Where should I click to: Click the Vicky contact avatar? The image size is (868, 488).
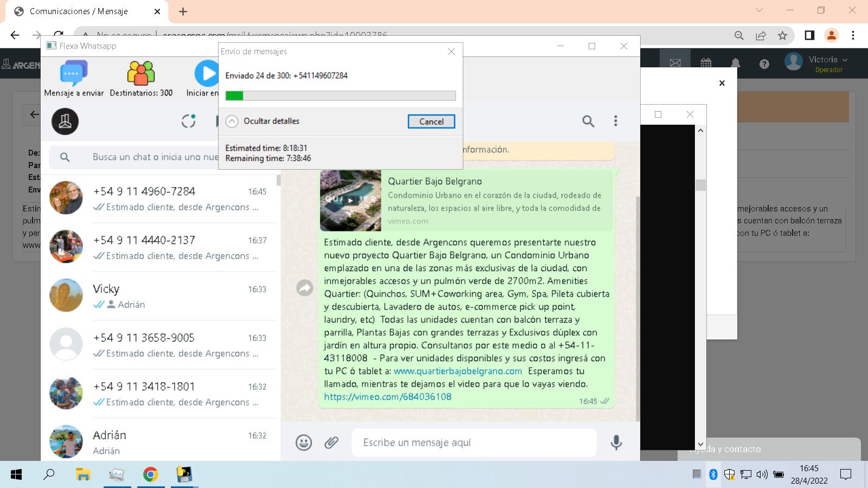click(66, 295)
